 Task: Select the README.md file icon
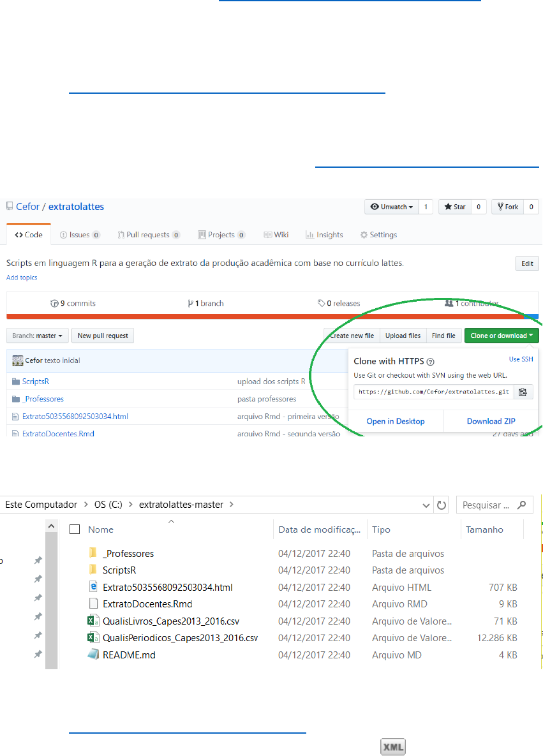[93, 655]
